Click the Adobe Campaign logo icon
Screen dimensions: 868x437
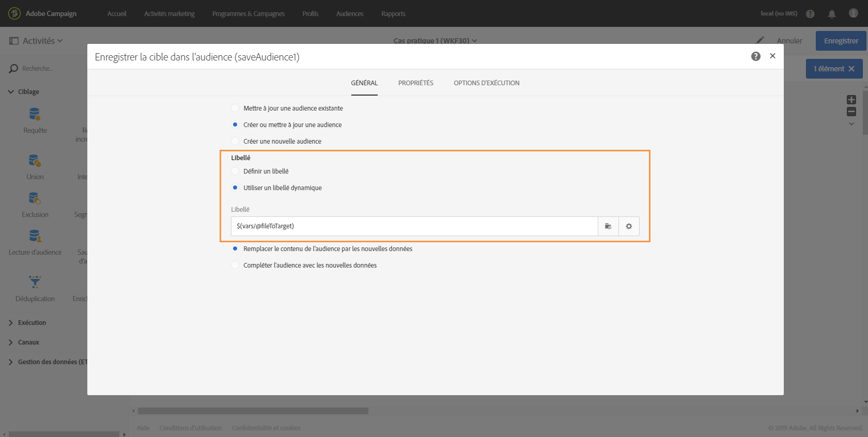pos(14,13)
